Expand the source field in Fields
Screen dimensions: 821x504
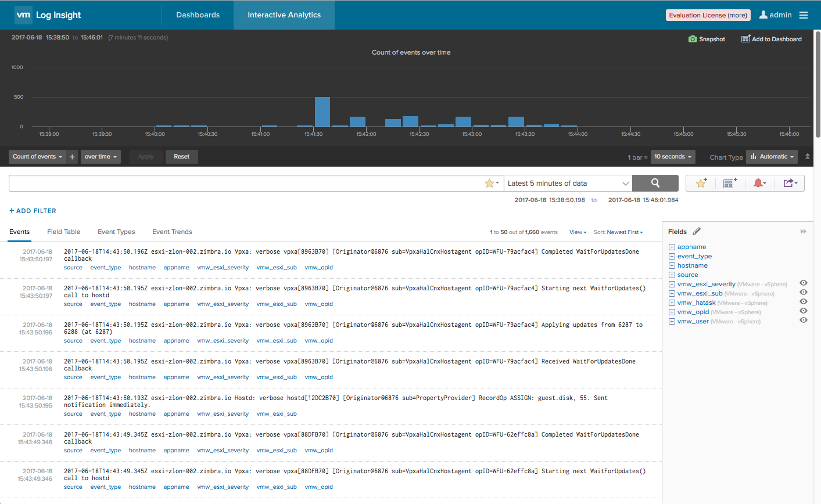(x=672, y=275)
